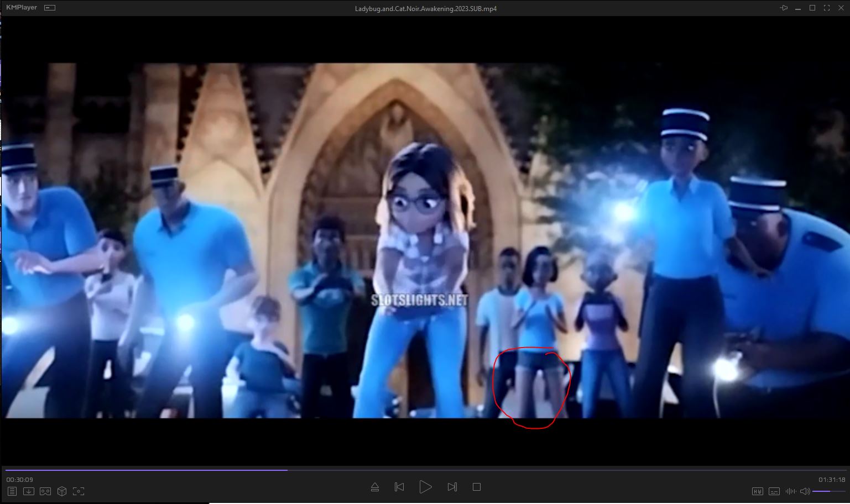850x504 pixels.
Task: Open the playlist panel icon
Action: 12,491
